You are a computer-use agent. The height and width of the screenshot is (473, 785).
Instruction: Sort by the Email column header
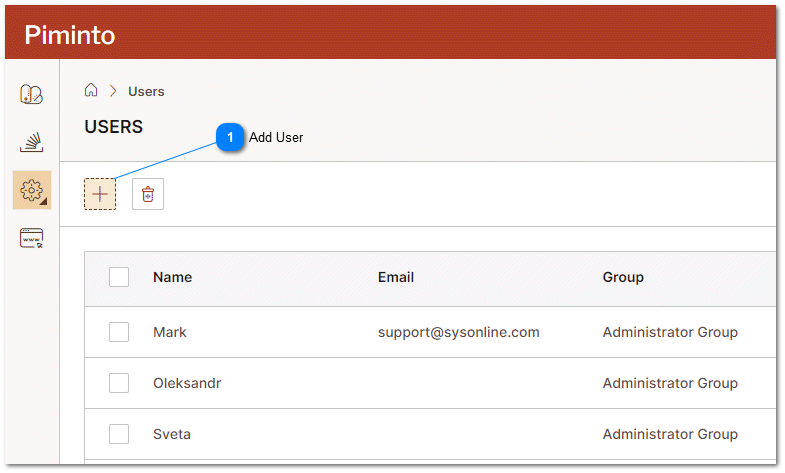[x=396, y=278]
